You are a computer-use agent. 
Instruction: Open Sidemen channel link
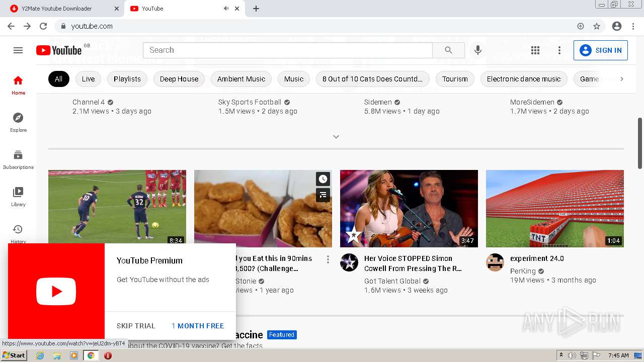pyautogui.click(x=378, y=102)
